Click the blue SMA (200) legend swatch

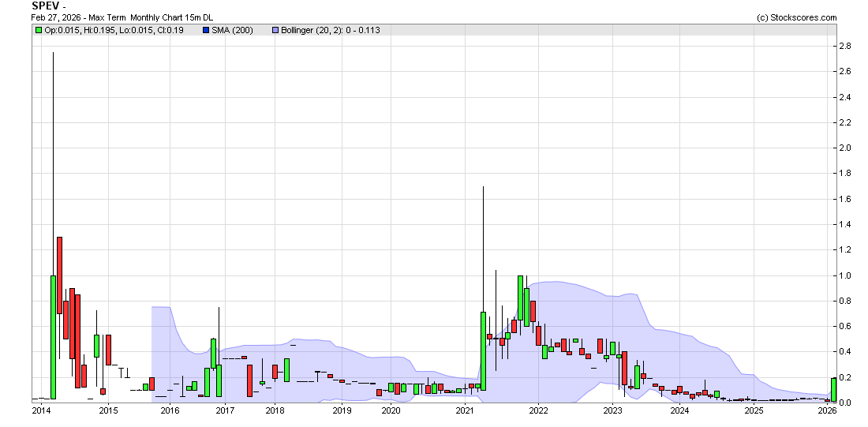click(x=206, y=31)
